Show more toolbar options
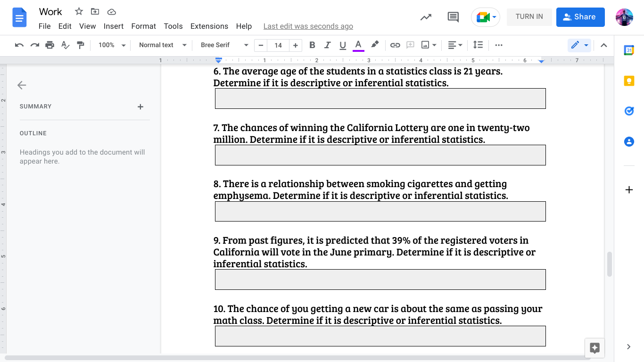This screenshot has height=362, width=644. [499, 45]
